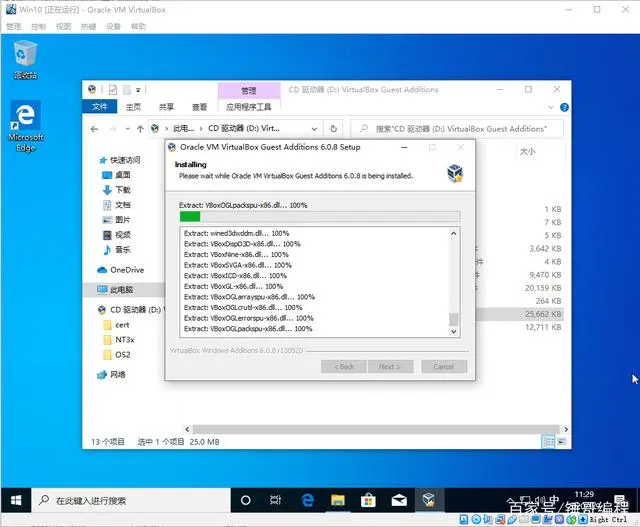640x527 pixels.
Task: Open the Recycle Bin desktop icon
Action: (26, 59)
